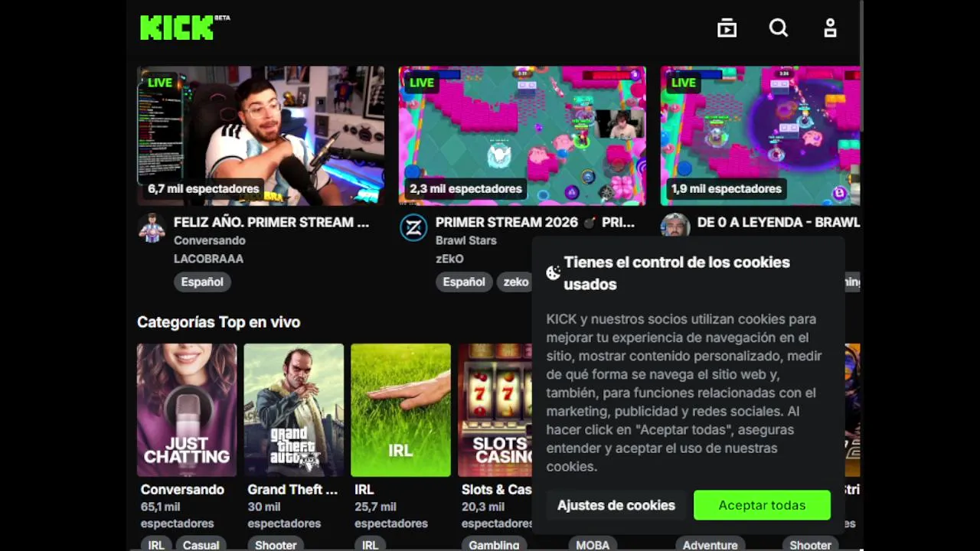Image resolution: width=980 pixels, height=551 pixels.
Task: Click 25,7 mil espectadores text
Action: pos(391,515)
